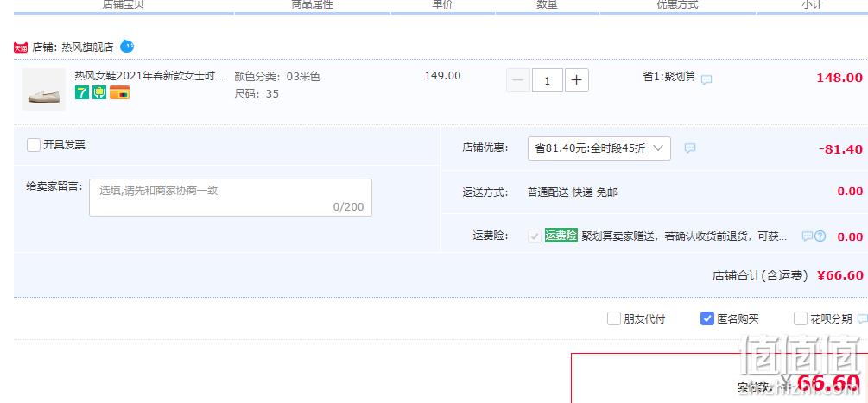This screenshot has width=868, height=403.
Task: Click the shipping fee 0.00 in 运送方式 row
Action: coord(850,192)
